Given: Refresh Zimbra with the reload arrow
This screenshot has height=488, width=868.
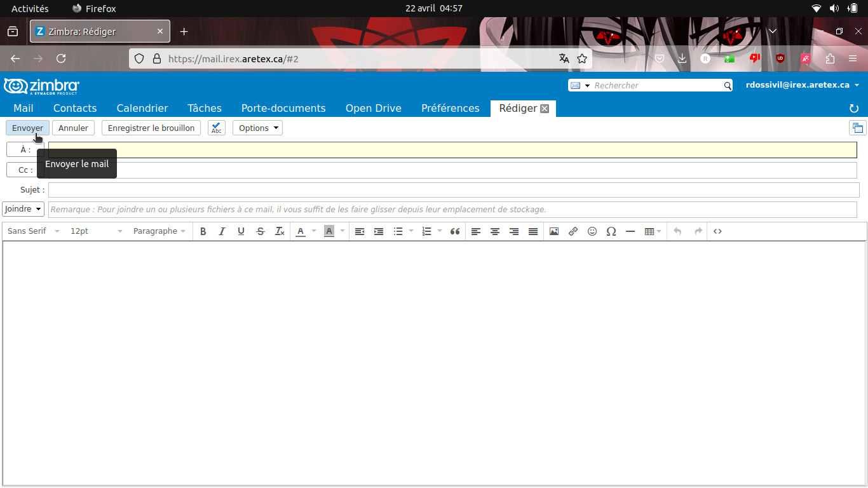Looking at the screenshot, I should [854, 109].
